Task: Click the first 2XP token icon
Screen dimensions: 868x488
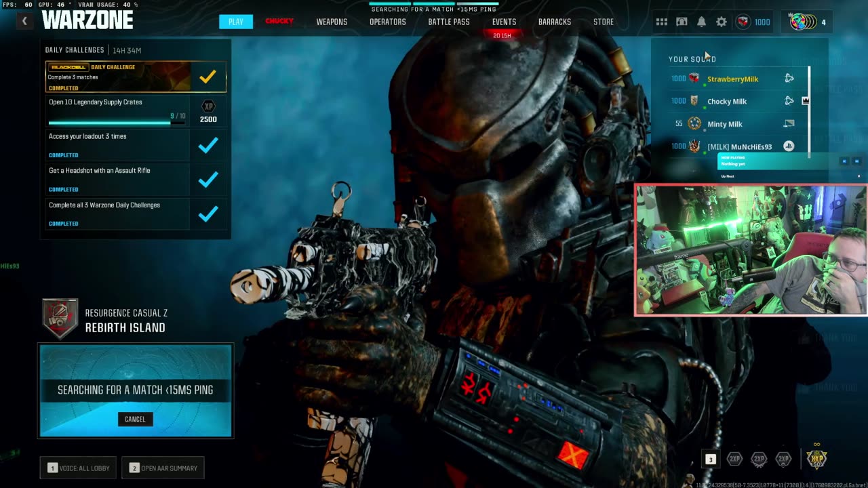Action: 734,459
